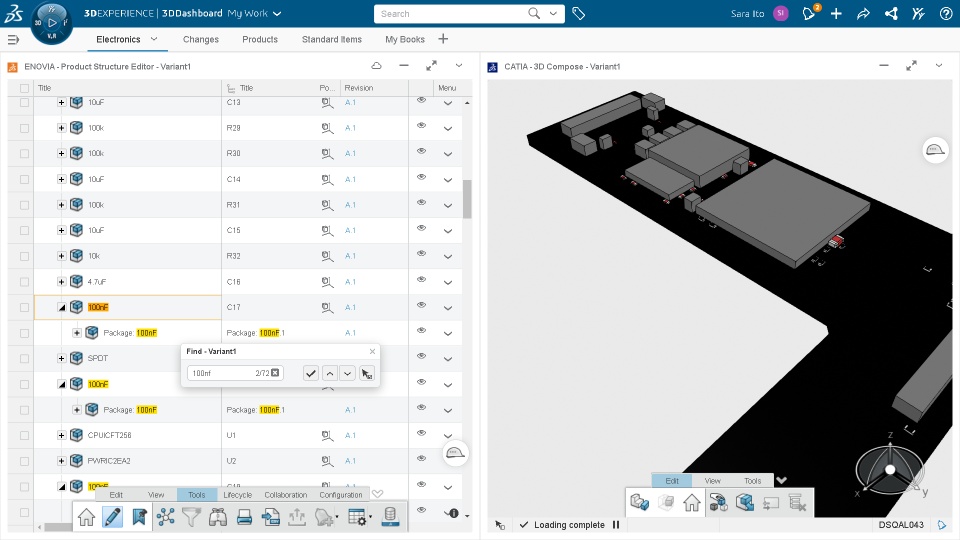Image resolution: width=960 pixels, height=540 pixels.
Task: Open the notifications bell with badge
Action: tap(809, 13)
